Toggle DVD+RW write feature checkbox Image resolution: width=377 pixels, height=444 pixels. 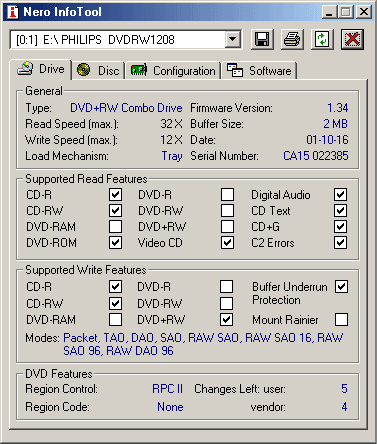(x=227, y=320)
